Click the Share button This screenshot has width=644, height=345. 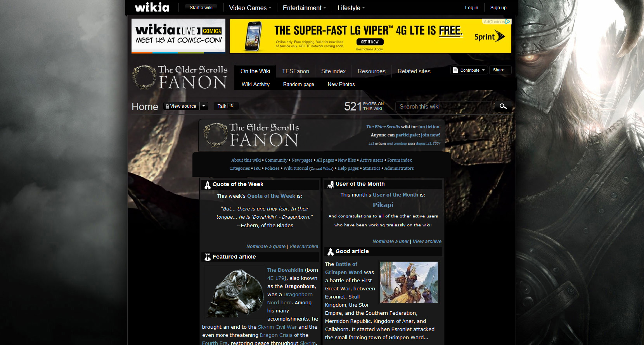500,70
